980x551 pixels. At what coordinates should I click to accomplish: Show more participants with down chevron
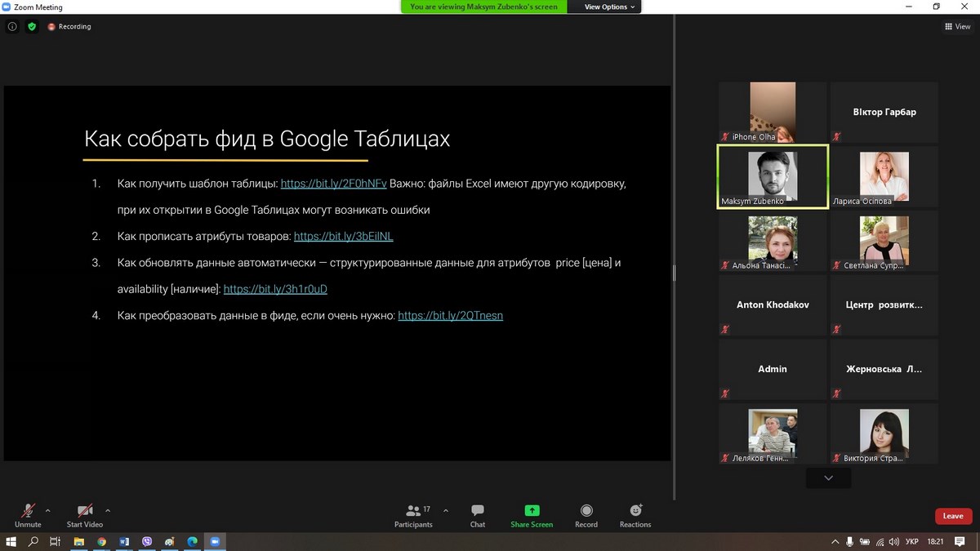(828, 478)
